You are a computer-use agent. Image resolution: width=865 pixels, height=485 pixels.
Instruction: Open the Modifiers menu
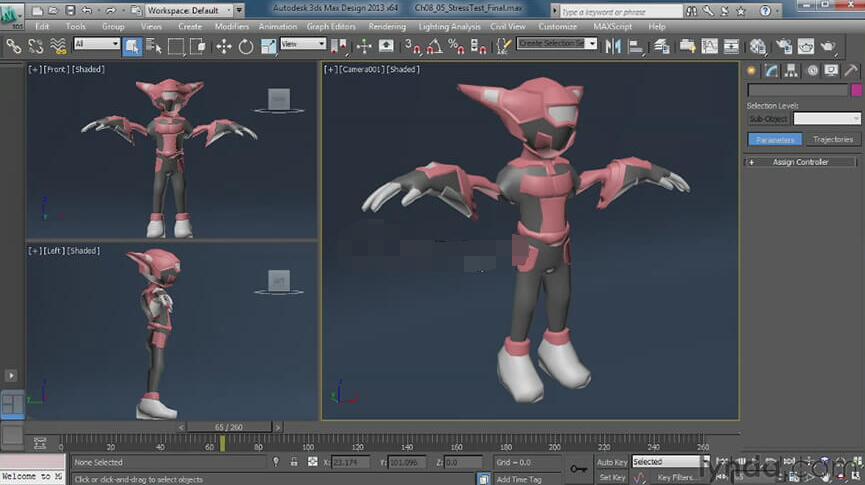[x=232, y=26]
